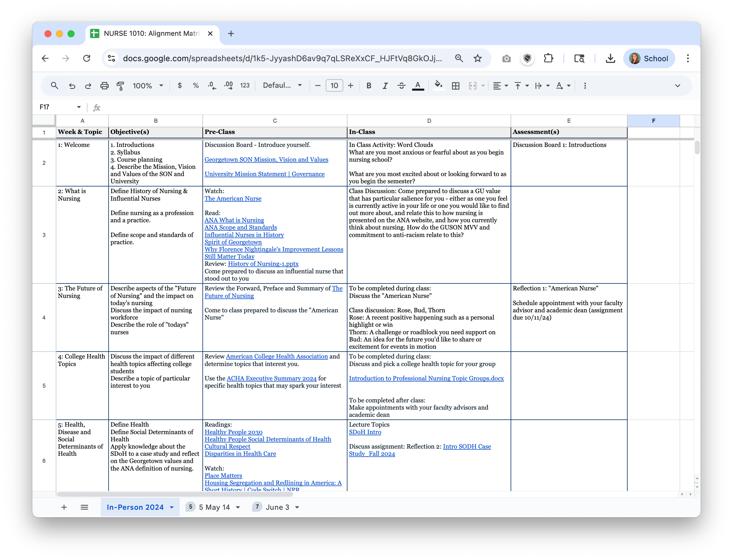Click the undo icon
733x560 pixels.
[72, 86]
